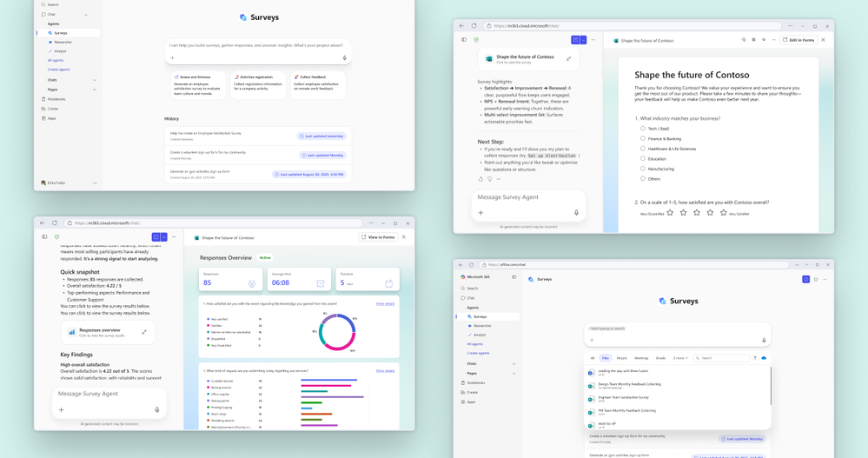Choose the Activities registration suggestion card
Image resolution: width=868 pixels, height=458 pixels.
pos(258,84)
